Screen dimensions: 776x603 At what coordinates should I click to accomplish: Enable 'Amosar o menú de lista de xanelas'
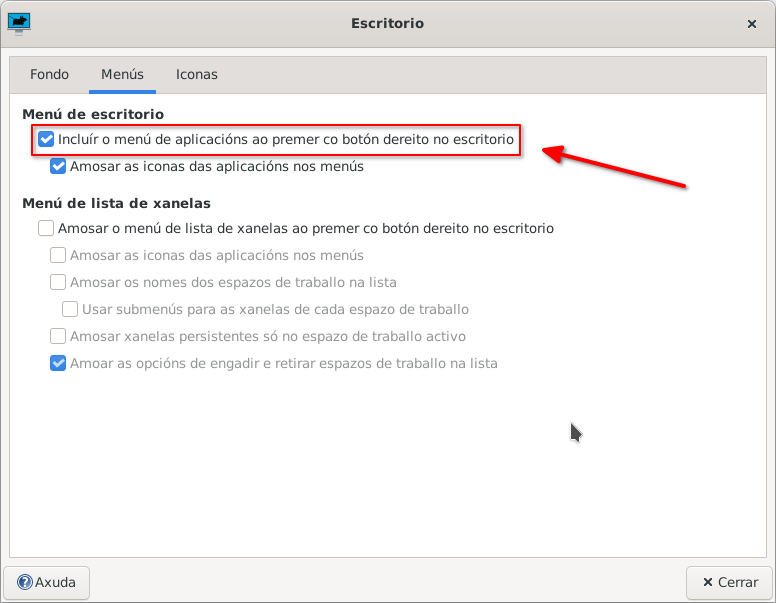tap(46, 228)
